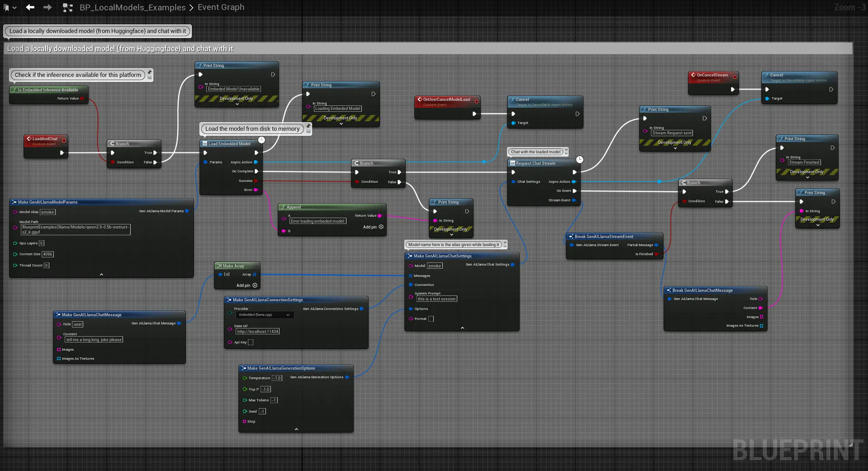Expand Development Only on Stream Request sent Print String
Image resolution: width=868 pixels, height=471 pixels.
[x=675, y=148]
